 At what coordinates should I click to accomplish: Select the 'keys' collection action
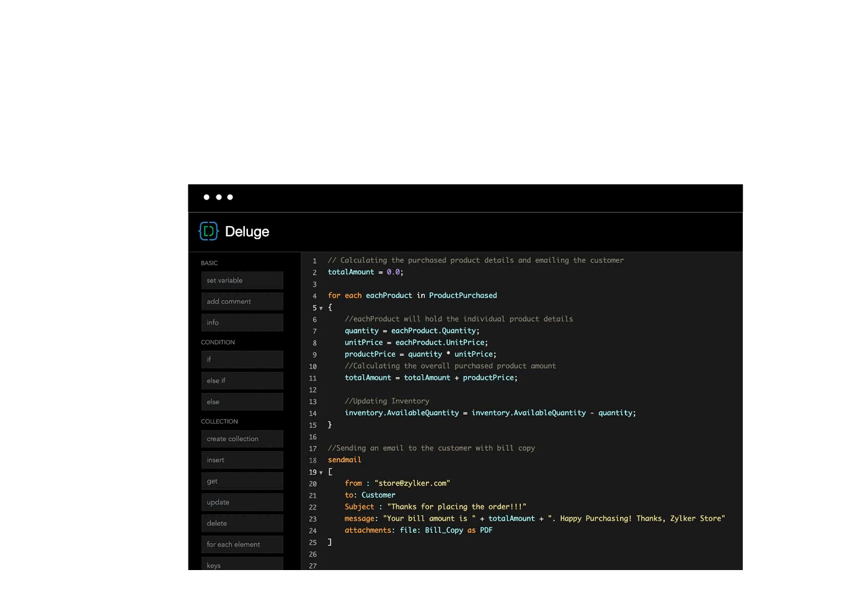(242, 563)
